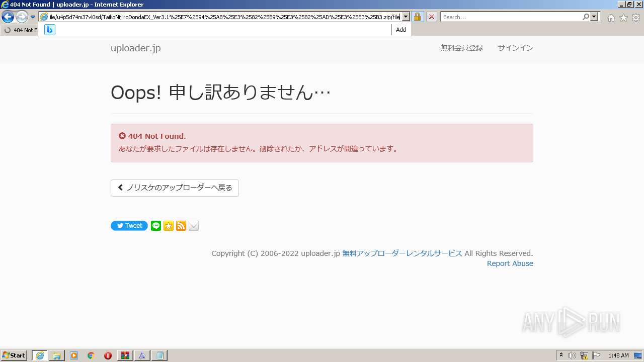Open the Windows Start button
644x362 pixels.
point(14,355)
